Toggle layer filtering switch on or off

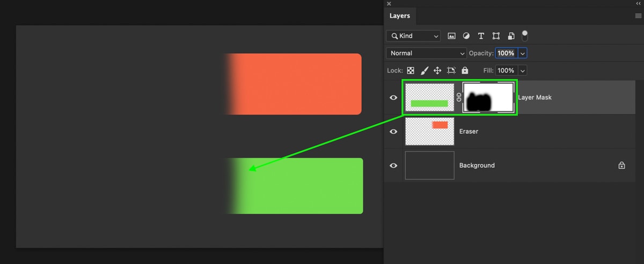pos(524,35)
